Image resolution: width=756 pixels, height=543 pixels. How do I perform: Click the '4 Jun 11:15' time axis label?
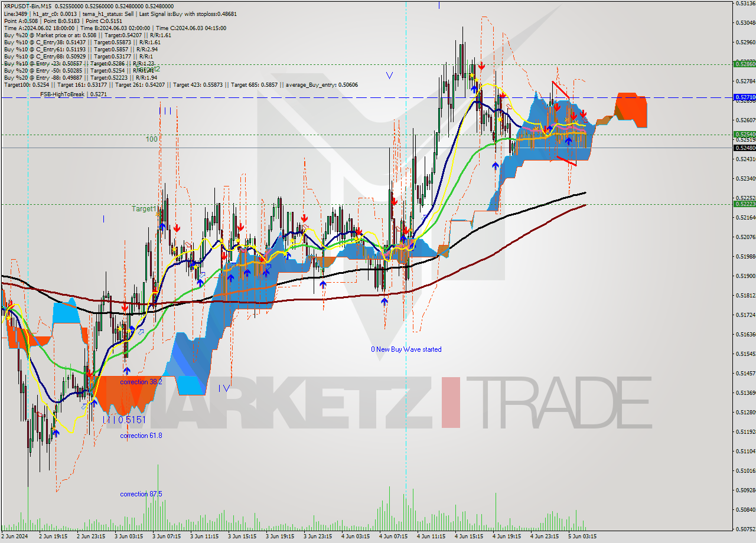coord(431,537)
